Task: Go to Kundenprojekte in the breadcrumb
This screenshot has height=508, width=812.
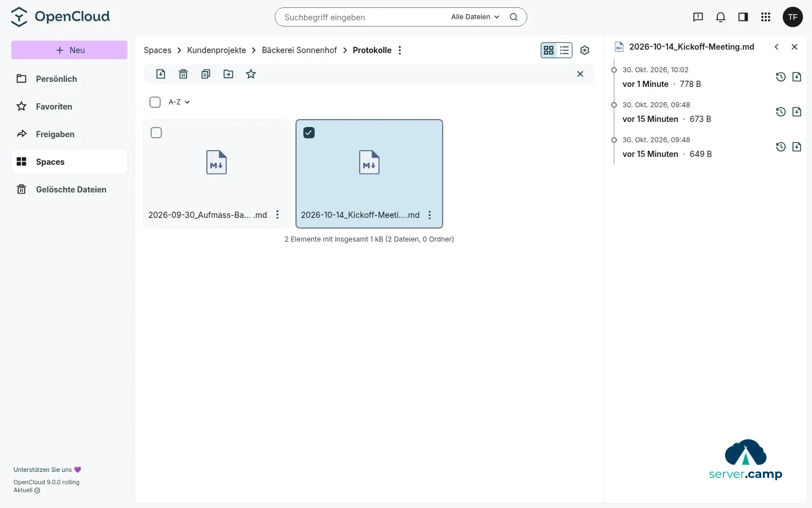Action: click(217, 50)
